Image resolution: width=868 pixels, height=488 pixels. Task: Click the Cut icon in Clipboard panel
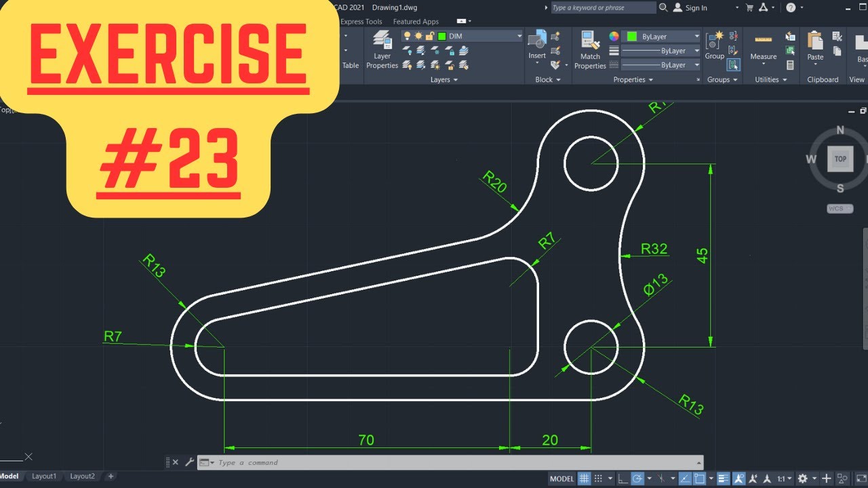pyautogui.click(x=837, y=37)
